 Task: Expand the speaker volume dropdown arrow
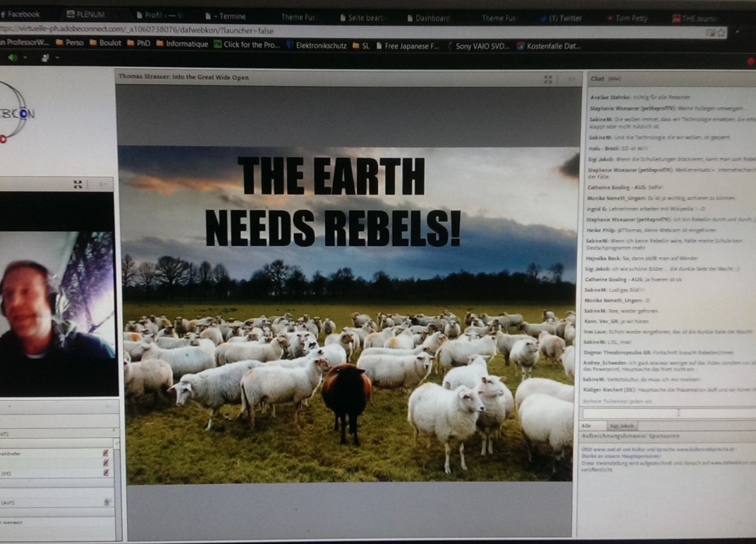(x=24, y=58)
